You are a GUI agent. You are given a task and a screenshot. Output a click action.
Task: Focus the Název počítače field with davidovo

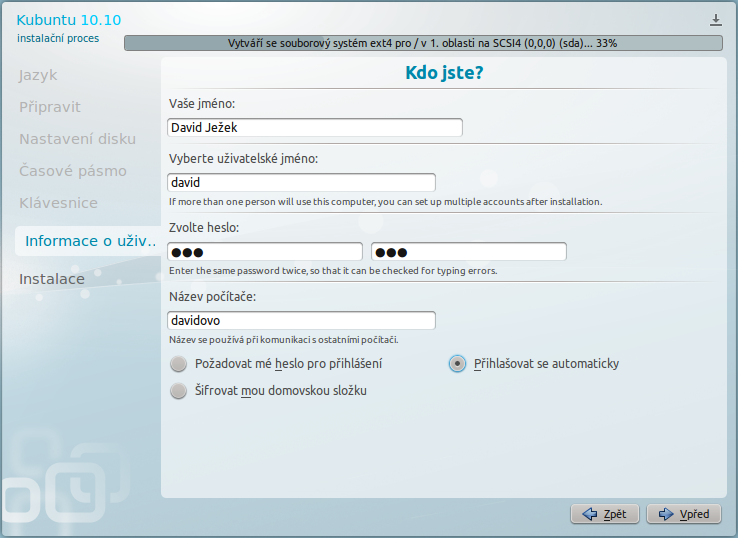301,321
